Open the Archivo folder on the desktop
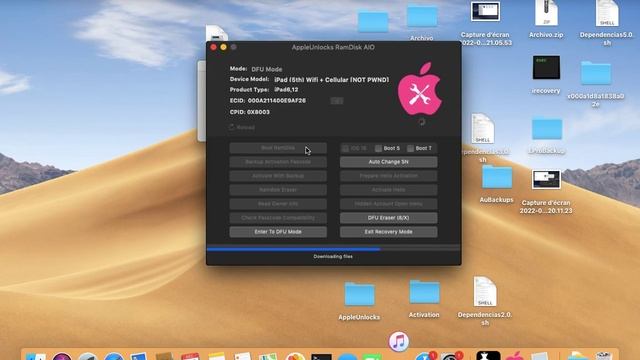The image size is (640, 360). click(x=422, y=16)
